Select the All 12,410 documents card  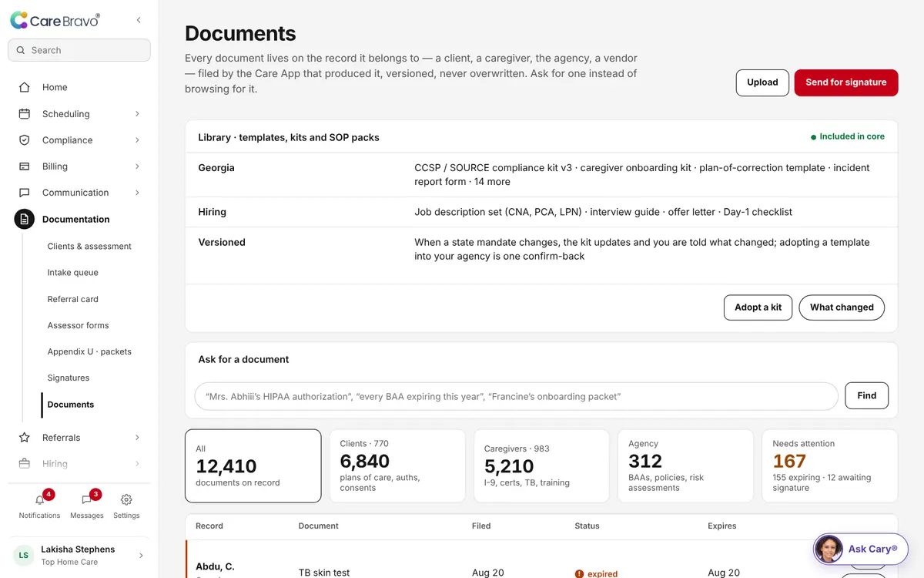(253, 466)
